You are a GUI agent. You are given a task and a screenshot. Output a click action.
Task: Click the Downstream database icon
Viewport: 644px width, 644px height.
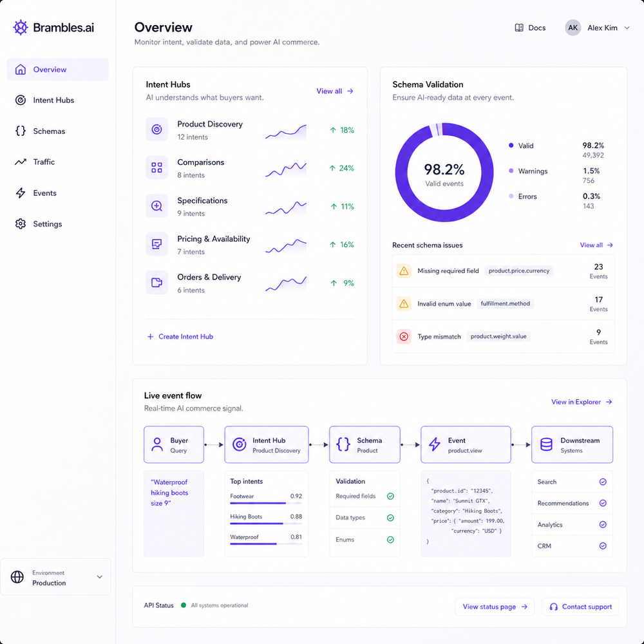546,444
